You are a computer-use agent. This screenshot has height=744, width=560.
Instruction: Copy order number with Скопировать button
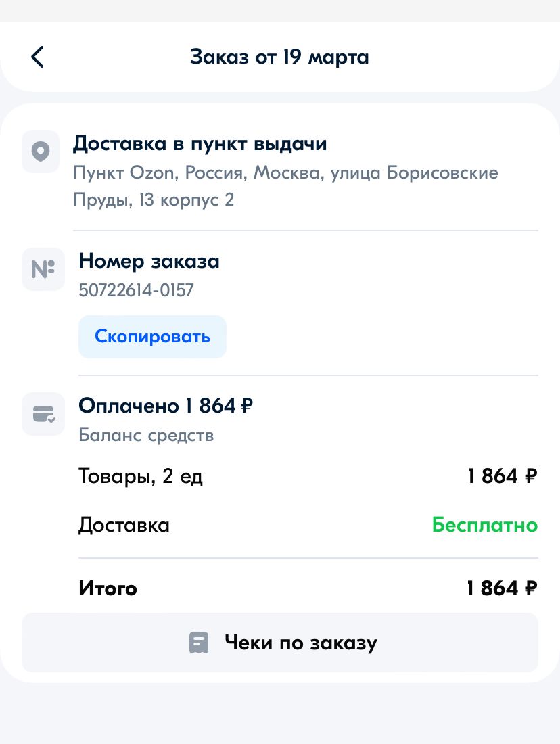pyautogui.click(x=152, y=336)
